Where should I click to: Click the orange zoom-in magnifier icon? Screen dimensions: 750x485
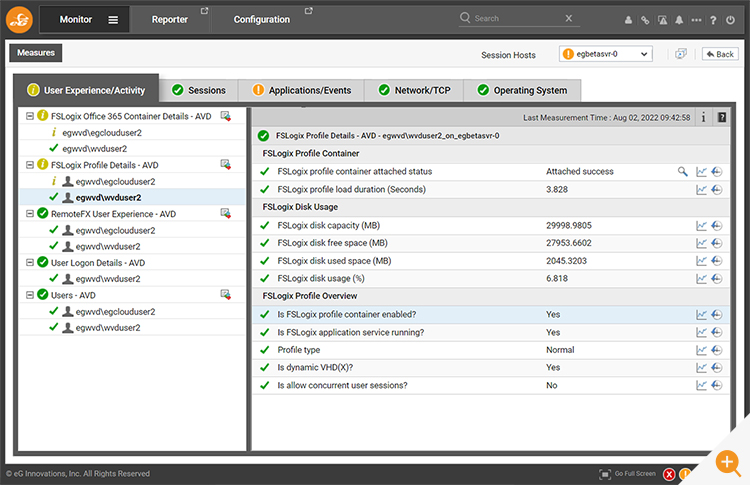[728, 463]
